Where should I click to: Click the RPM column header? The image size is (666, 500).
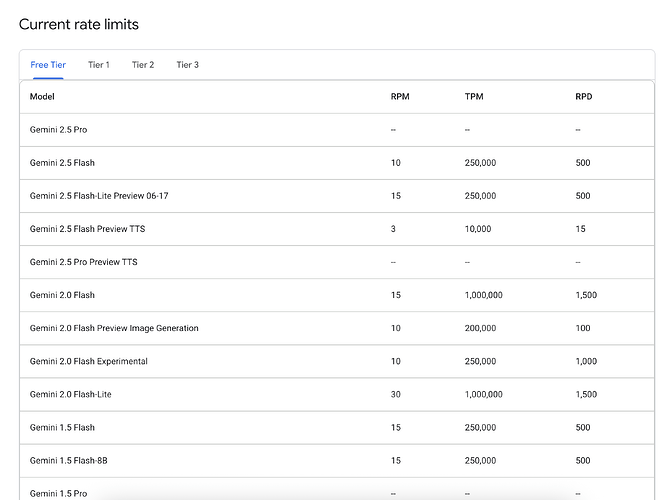[400, 96]
